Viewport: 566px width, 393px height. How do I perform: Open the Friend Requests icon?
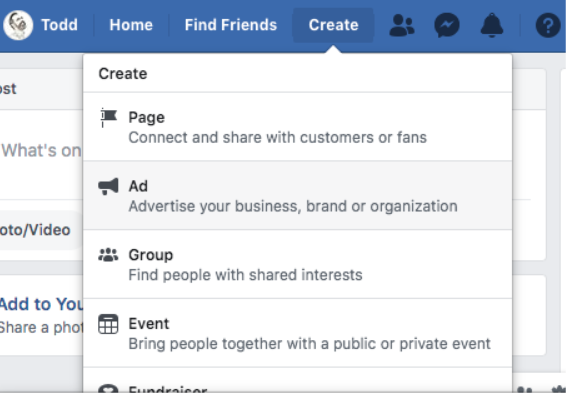click(402, 25)
